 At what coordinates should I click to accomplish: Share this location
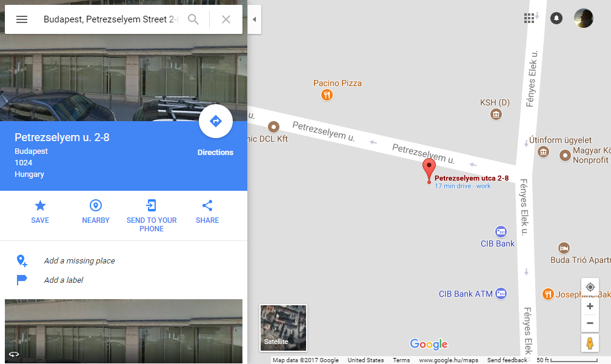coord(207,212)
